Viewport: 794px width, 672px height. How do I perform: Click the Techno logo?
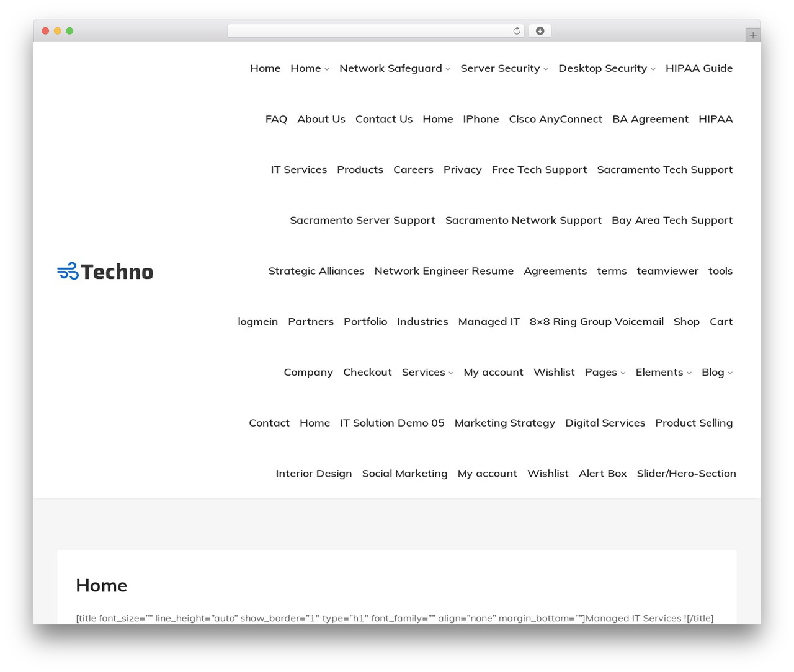105,272
